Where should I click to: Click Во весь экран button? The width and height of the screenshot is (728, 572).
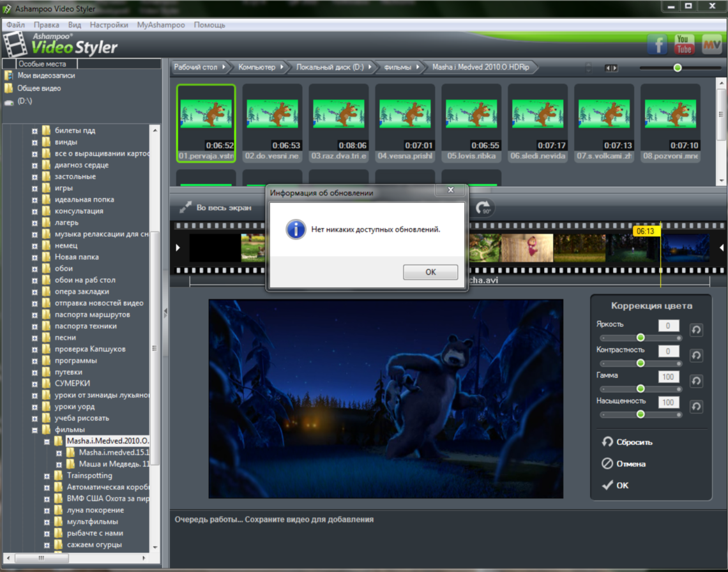(216, 207)
